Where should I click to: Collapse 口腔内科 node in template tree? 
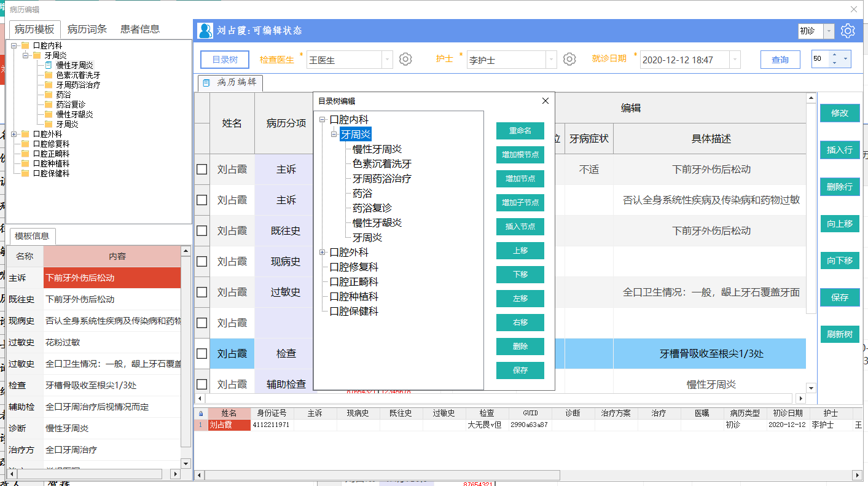tap(14, 45)
